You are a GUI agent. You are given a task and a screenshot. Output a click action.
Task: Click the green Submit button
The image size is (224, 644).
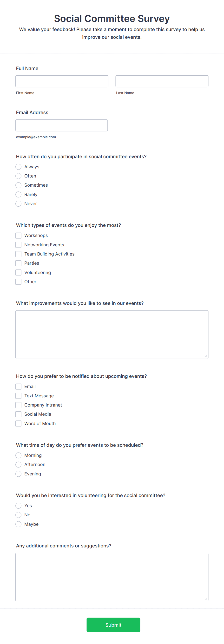pos(113,625)
